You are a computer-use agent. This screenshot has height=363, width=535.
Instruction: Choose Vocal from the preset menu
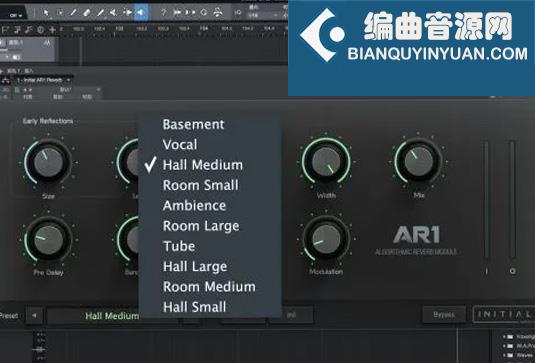[210, 145]
